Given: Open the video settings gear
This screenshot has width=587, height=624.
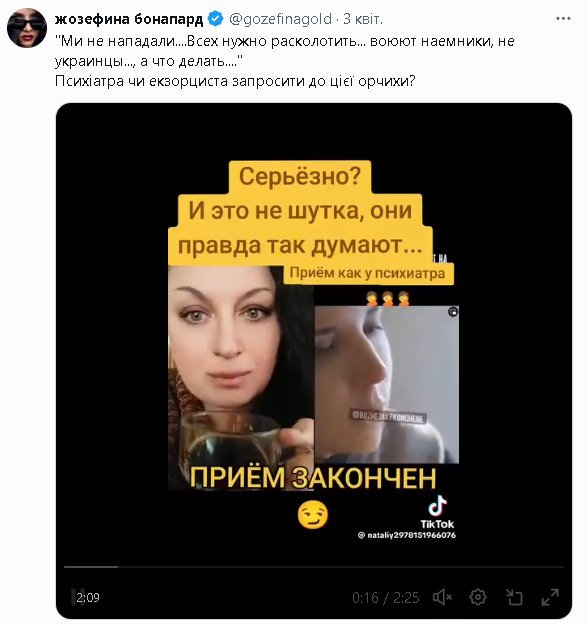Looking at the screenshot, I should [478, 597].
